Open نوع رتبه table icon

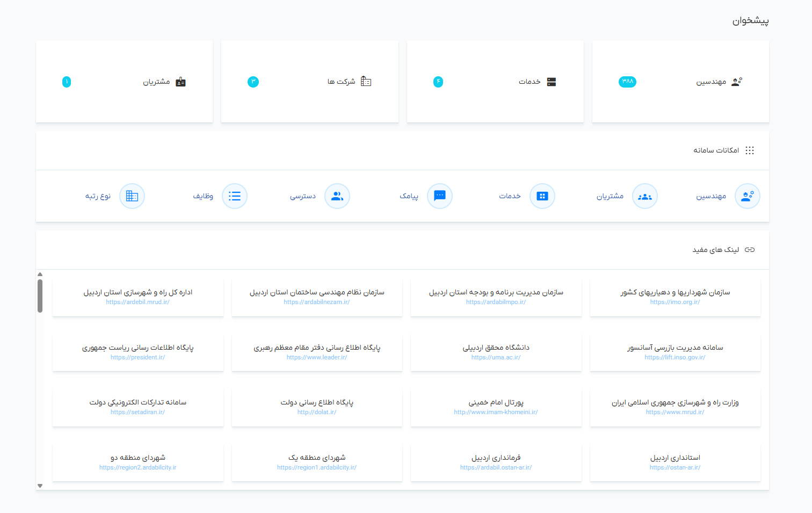[132, 196]
